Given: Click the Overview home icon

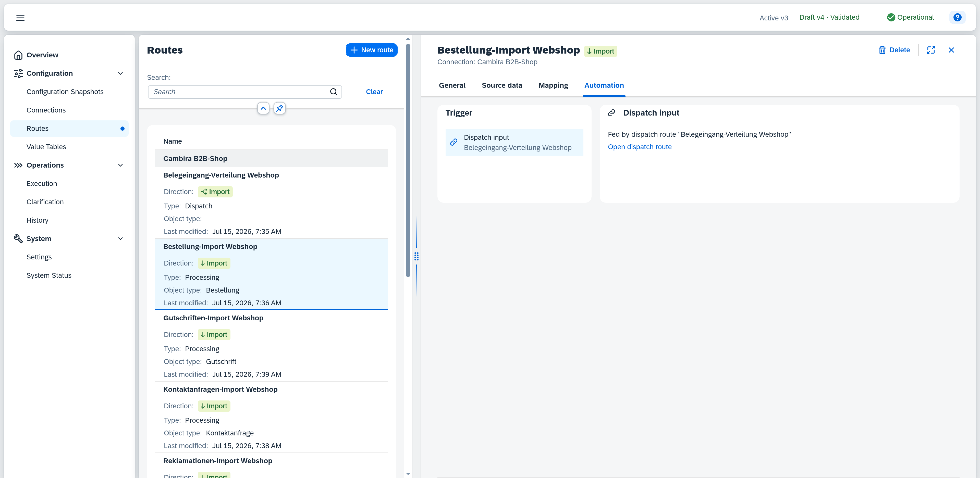Looking at the screenshot, I should coord(18,55).
